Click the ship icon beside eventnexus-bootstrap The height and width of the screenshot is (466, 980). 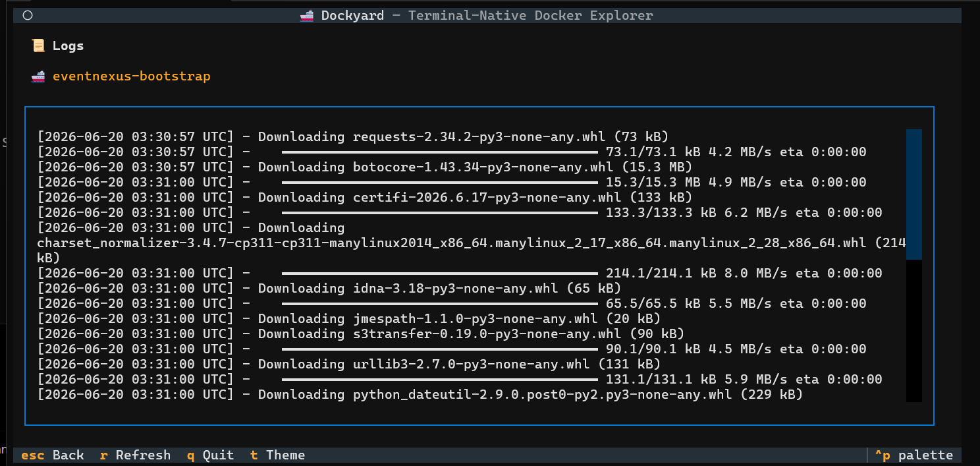point(38,76)
